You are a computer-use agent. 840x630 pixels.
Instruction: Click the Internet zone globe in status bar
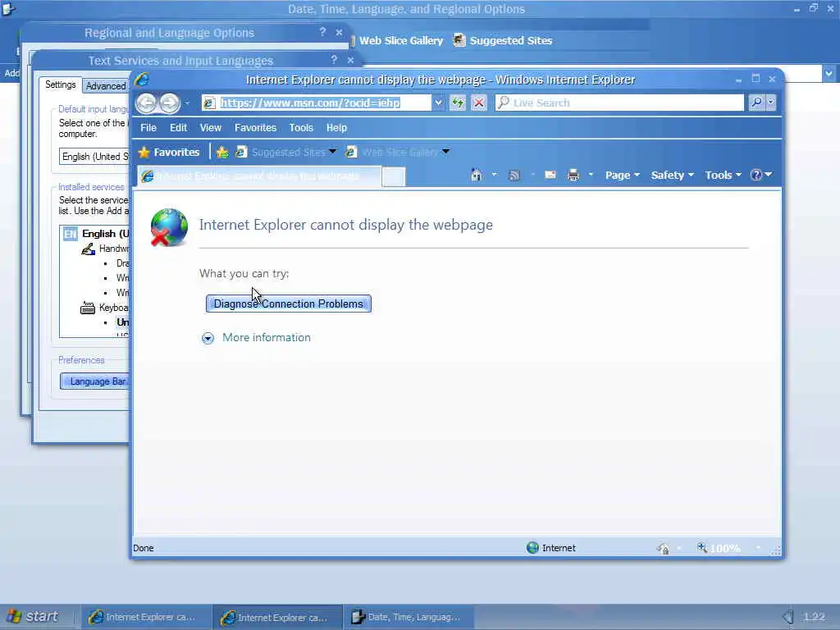click(x=532, y=547)
